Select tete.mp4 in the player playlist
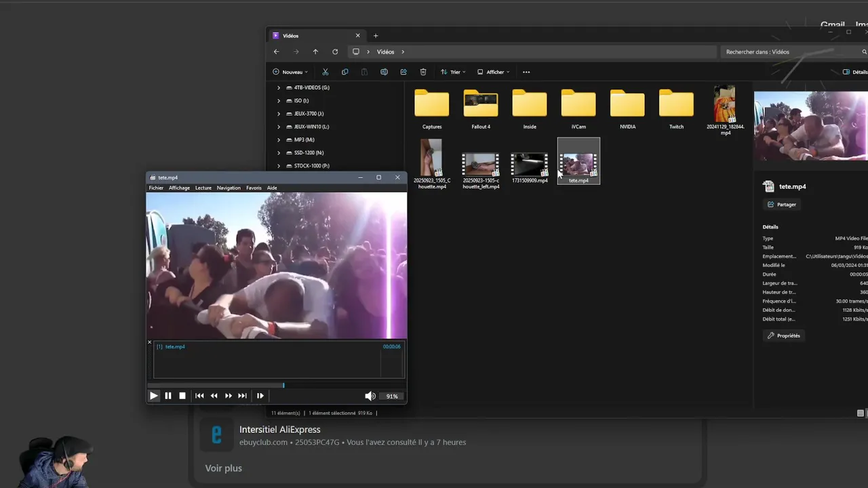 (x=175, y=346)
